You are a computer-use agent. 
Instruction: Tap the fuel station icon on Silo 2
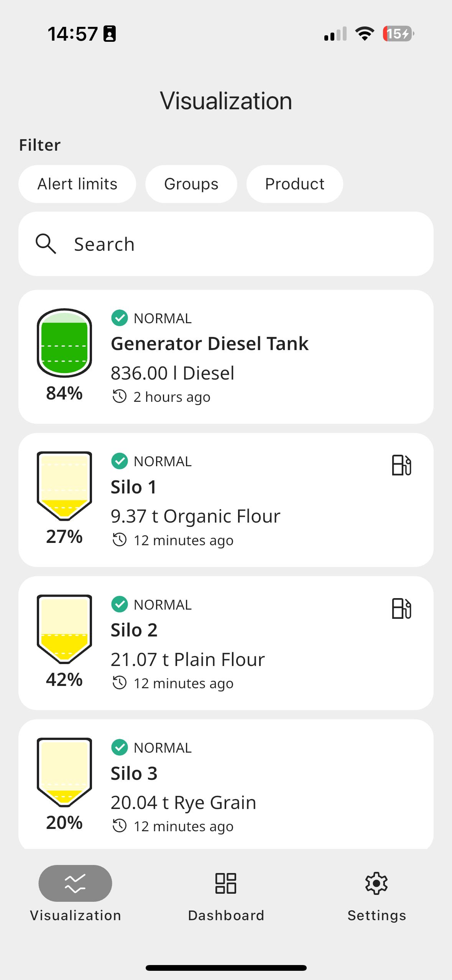tap(401, 608)
